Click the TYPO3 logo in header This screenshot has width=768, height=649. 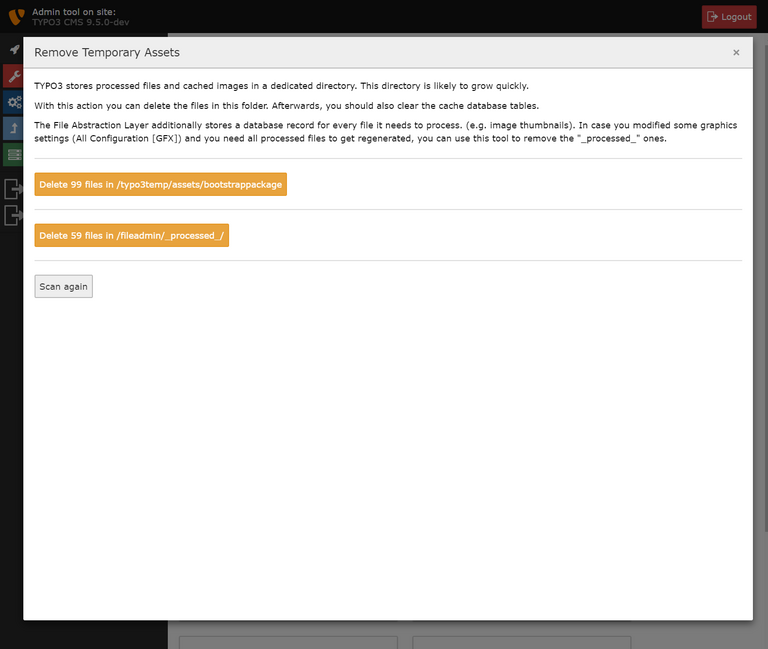click(x=15, y=17)
